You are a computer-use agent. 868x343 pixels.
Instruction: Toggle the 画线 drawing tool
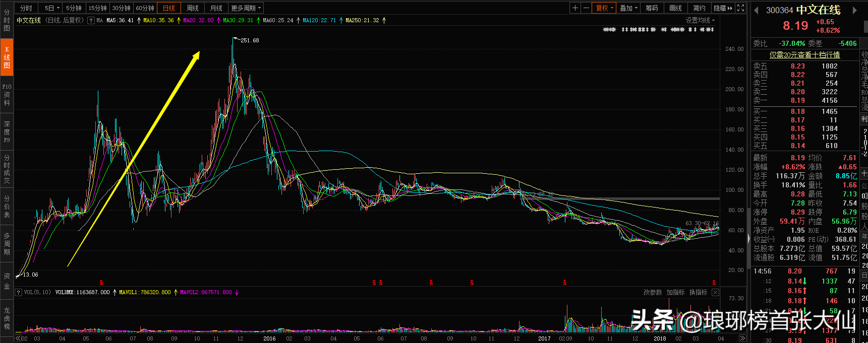[x=675, y=8]
